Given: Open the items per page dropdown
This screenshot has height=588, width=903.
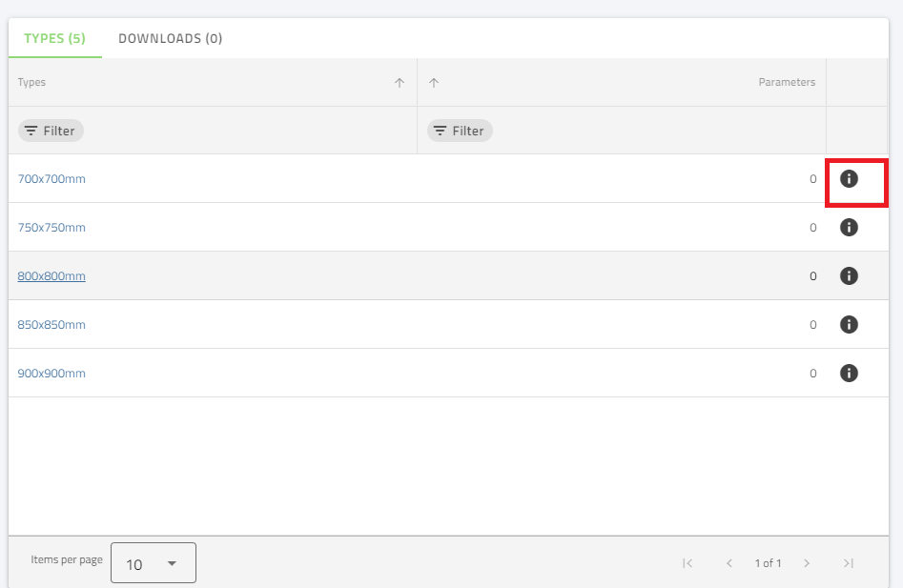Looking at the screenshot, I should [x=153, y=562].
